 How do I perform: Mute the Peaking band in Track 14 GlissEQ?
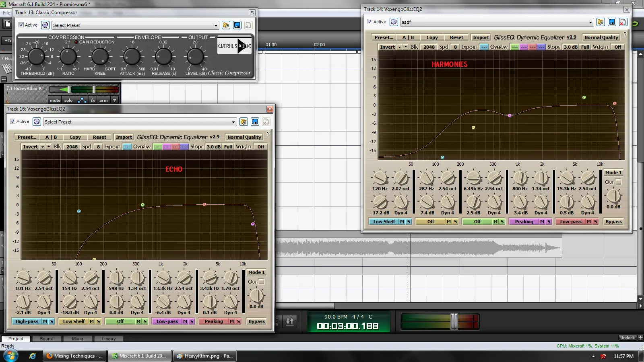coord(542,222)
